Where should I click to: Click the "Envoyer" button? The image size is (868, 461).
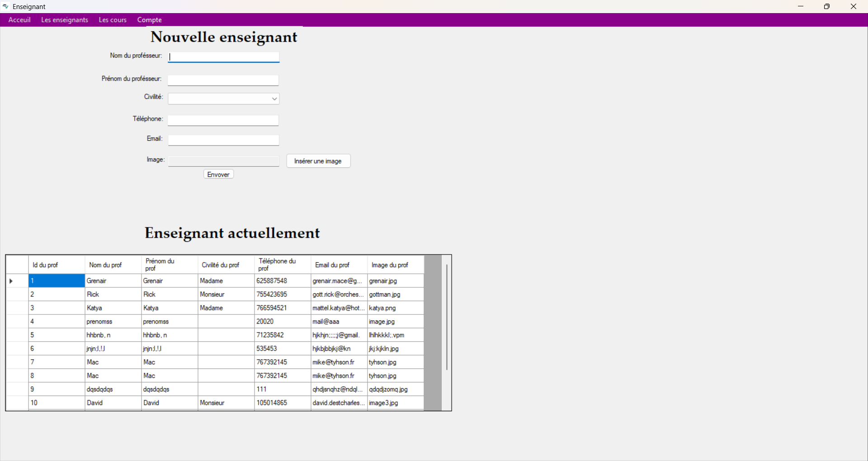click(218, 174)
